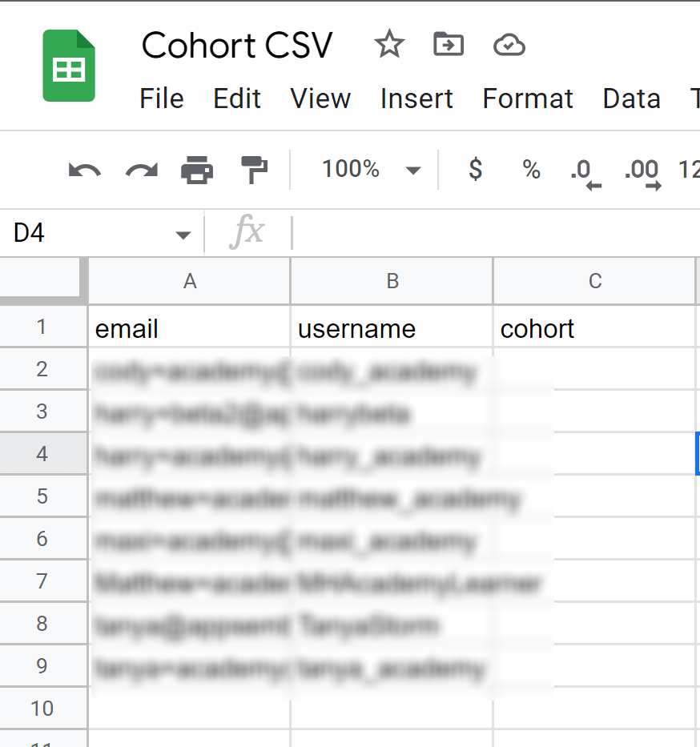Open the Data menu
This screenshot has width=700, height=747.
tap(631, 98)
